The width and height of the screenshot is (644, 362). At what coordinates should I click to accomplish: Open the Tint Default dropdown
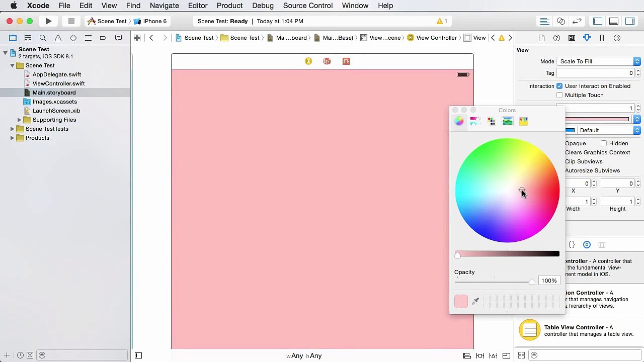pyautogui.click(x=608, y=130)
